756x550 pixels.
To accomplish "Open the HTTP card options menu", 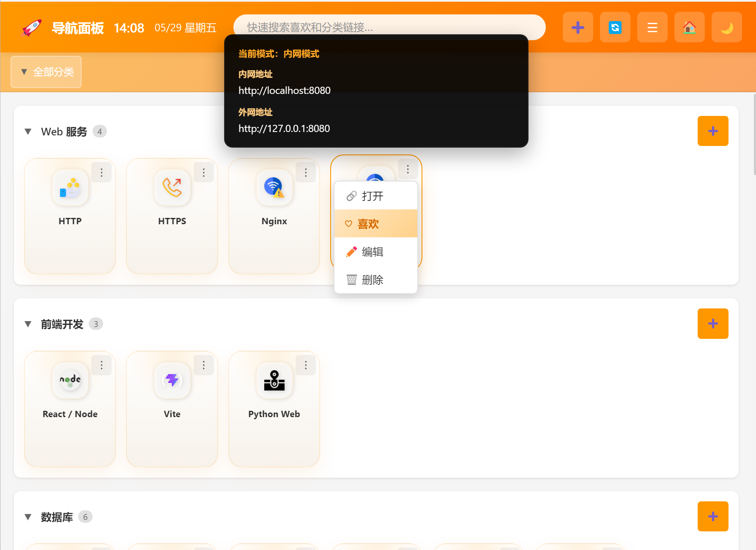I will [101, 172].
